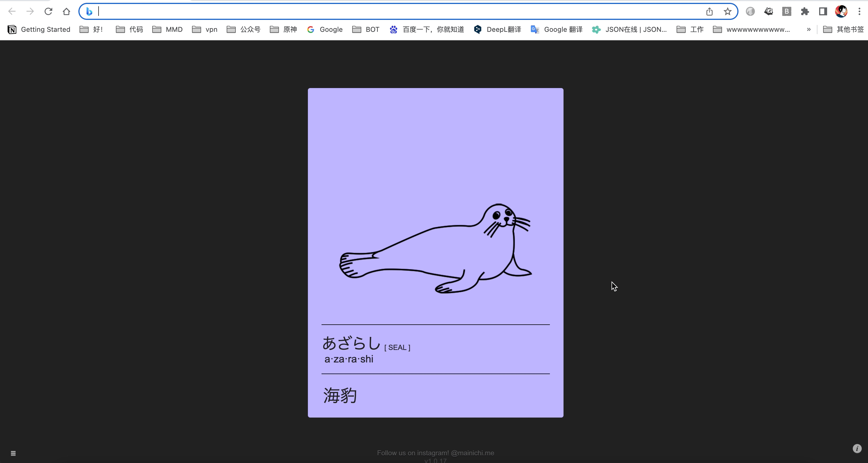
Task: Open the 原神 bookmark folder
Action: click(283, 30)
